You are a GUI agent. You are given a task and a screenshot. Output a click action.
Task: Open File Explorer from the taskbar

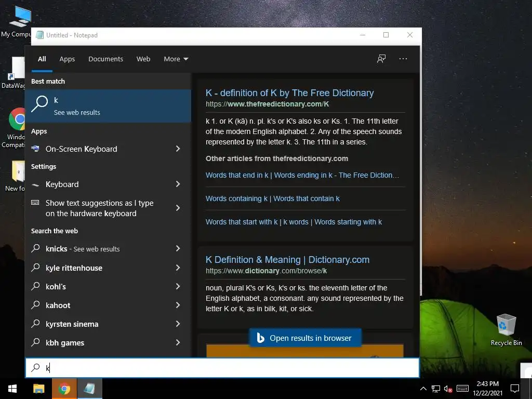[38, 389]
